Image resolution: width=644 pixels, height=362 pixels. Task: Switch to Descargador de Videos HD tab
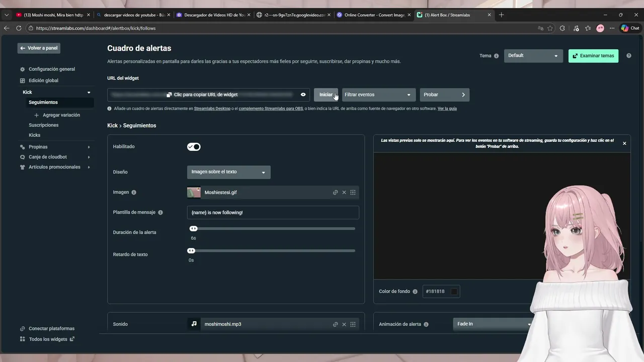point(213,15)
